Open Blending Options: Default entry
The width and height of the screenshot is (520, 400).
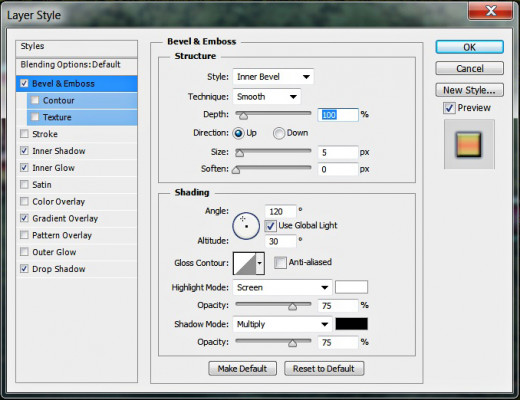coord(76,65)
